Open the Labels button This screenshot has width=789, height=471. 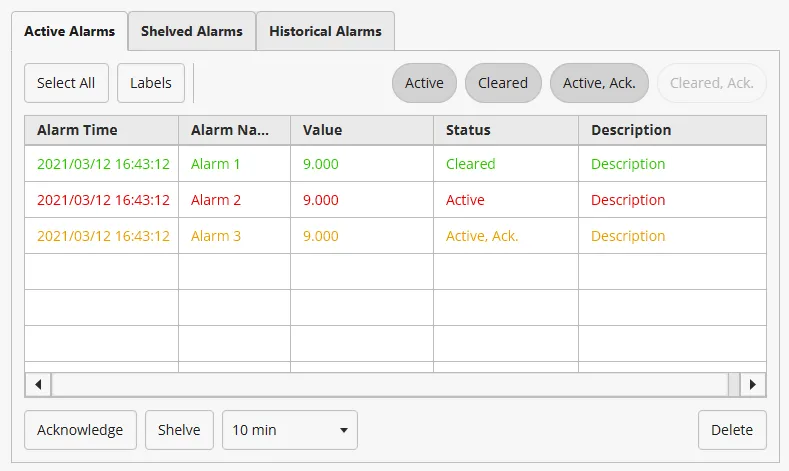click(x=151, y=83)
